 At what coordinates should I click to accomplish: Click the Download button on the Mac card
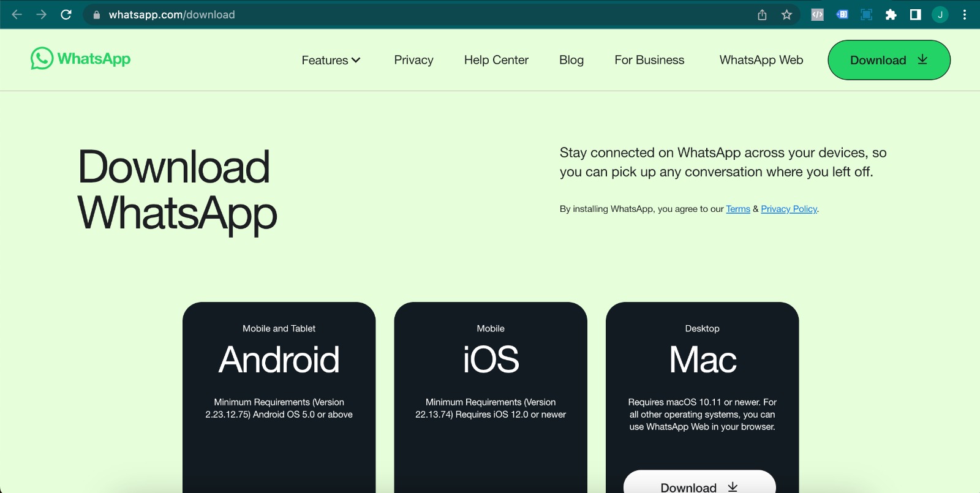699,482
